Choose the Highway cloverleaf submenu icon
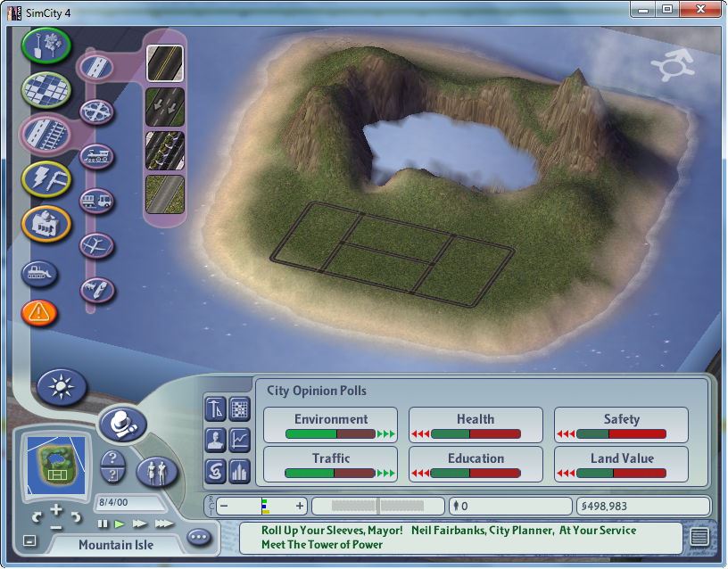 [x=96, y=111]
